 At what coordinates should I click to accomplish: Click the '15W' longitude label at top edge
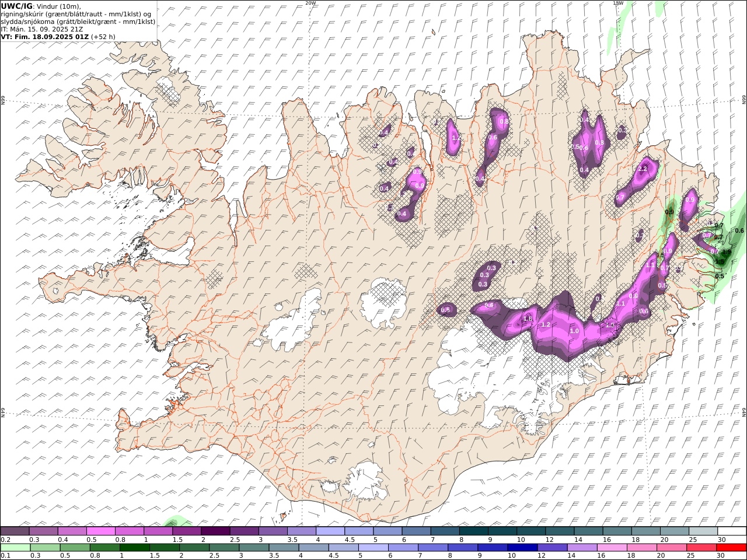(618, 3)
